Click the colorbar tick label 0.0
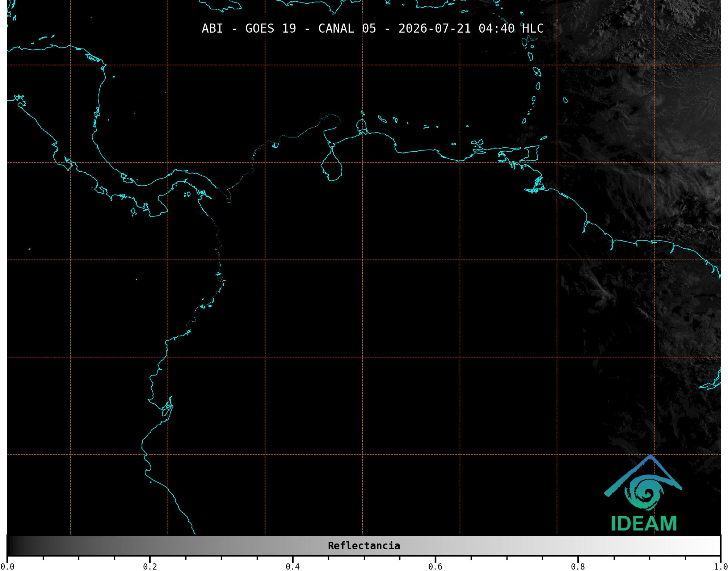 click(x=8, y=567)
